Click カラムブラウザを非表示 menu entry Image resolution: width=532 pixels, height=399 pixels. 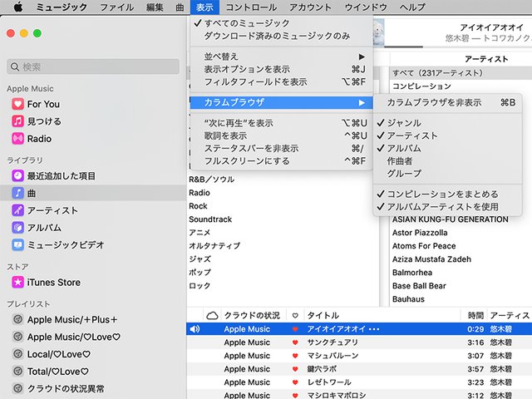point(434,102)
